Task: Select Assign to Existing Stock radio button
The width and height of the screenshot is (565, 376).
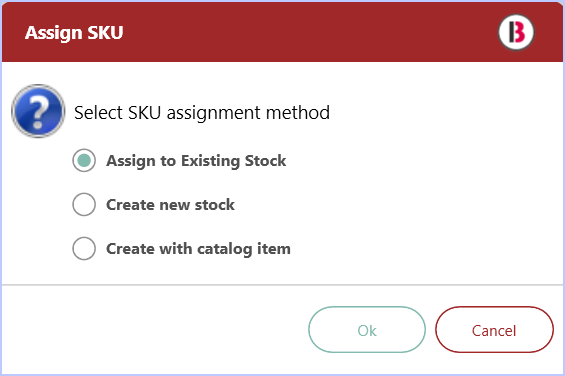Action: click(x=84, y=160)
